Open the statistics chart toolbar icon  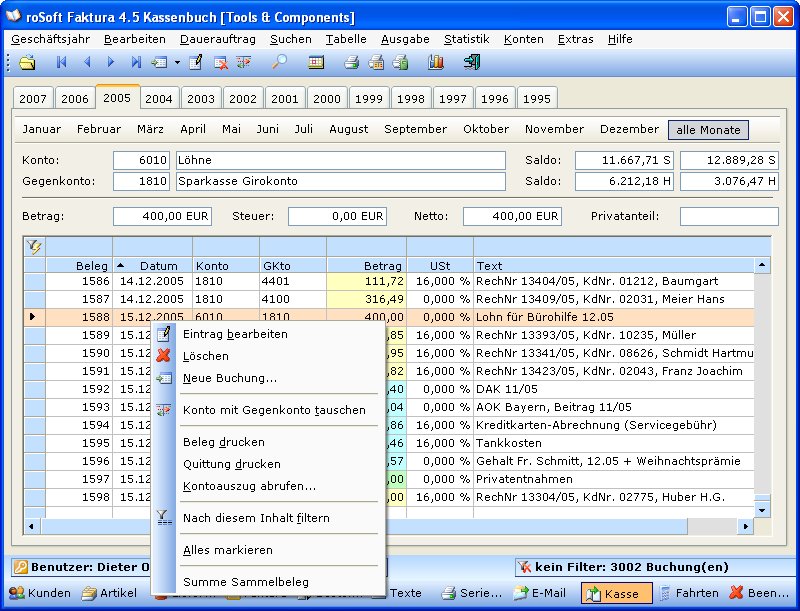(435, 63)
